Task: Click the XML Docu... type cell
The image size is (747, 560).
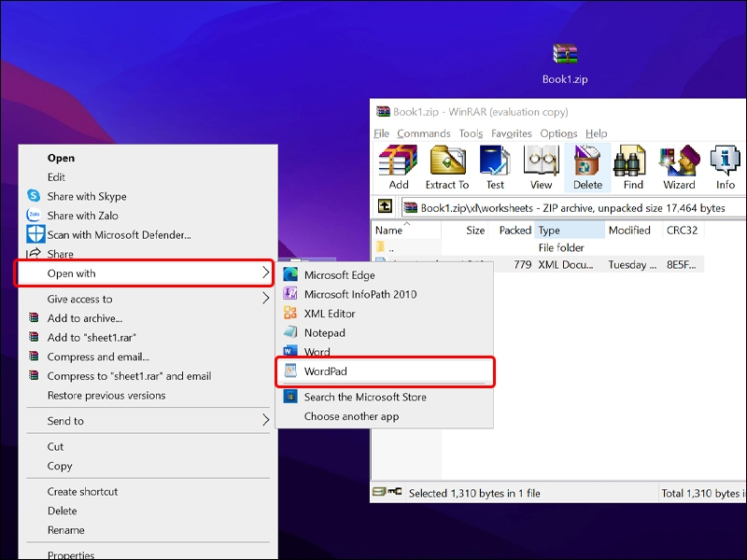Action: [x=566, y=264]
